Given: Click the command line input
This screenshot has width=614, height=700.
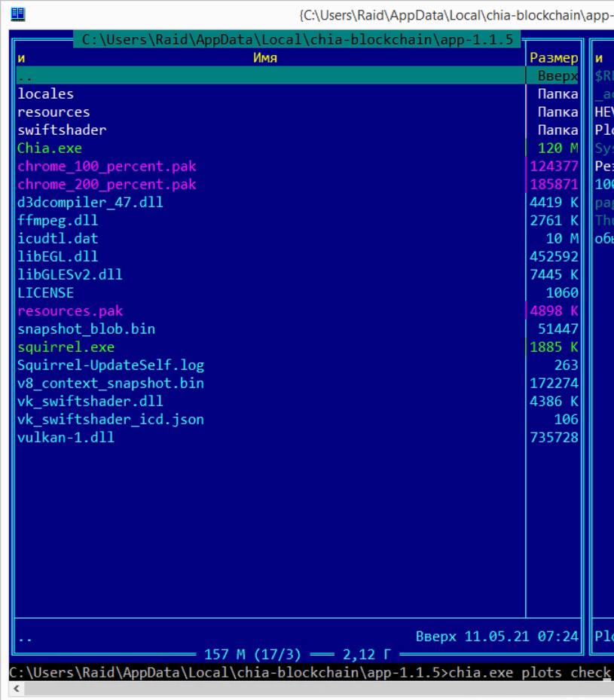Looking at the screenshot, I should coord(310,672).
